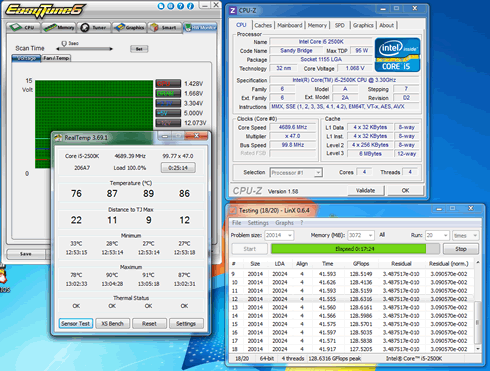This screenshot has width=490, height=371.
Task: Click the CPU voltage legend label
Action: point(168,84)
